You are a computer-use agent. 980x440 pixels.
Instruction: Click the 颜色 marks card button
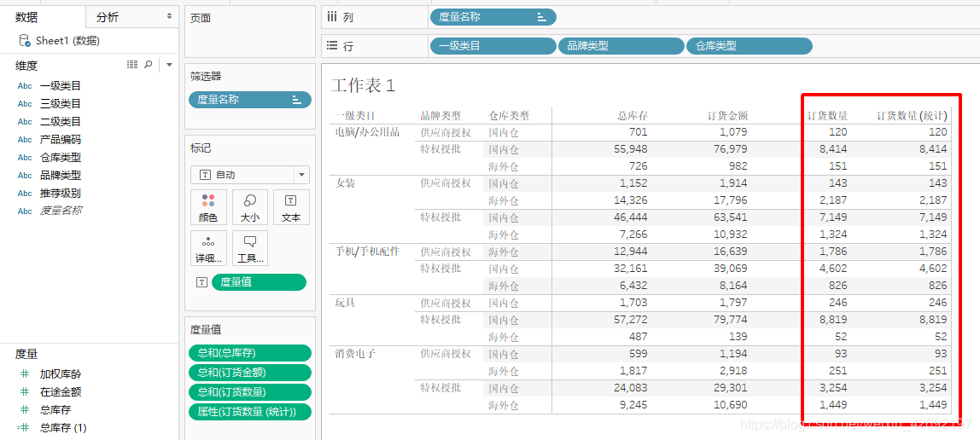pos(208,208)
